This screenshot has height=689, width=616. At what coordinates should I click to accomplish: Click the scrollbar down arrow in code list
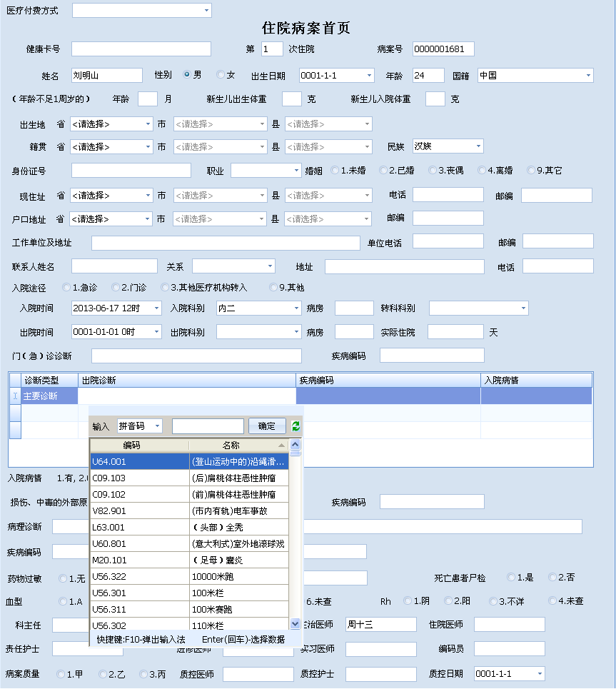click(295, 623)
